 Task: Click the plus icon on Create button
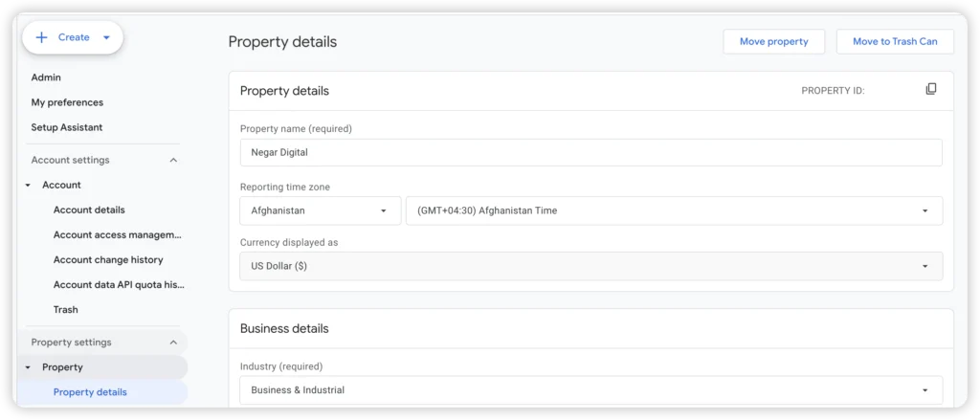pyautogui.click(x=42, y=37)
